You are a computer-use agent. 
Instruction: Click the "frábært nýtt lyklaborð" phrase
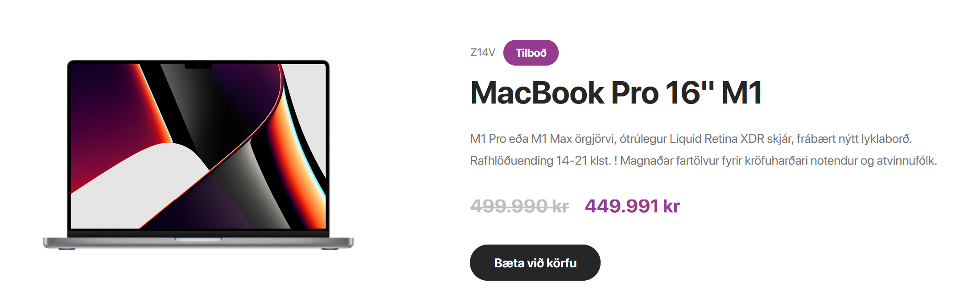point(853,139)
